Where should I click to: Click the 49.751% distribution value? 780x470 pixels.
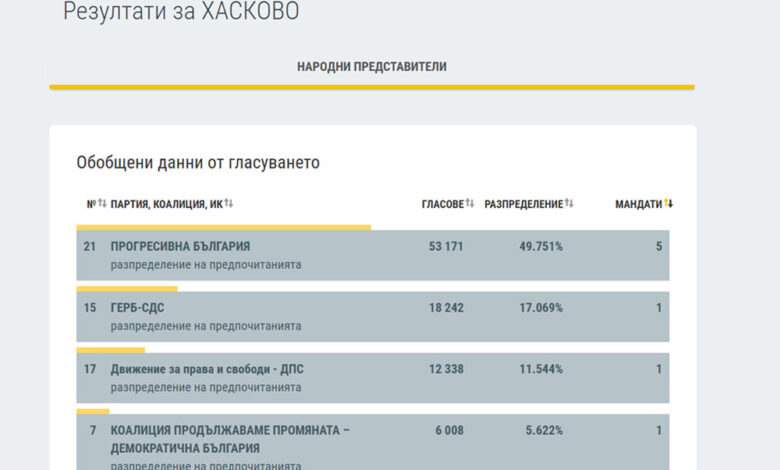pyautogui.click(x=540, y=246)
